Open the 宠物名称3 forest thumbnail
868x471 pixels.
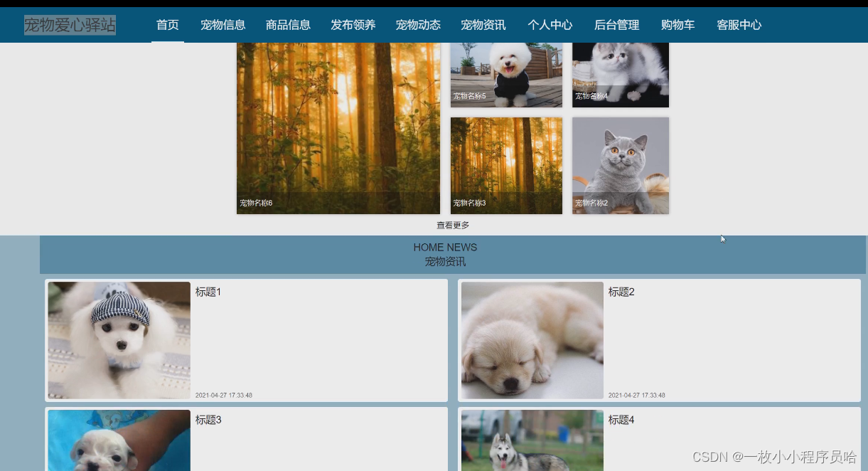[x=506, y=165]
